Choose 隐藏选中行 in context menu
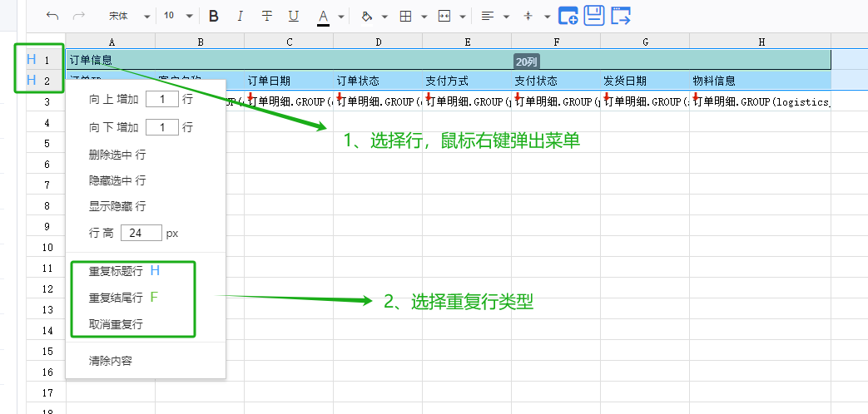868x414 pixels. (x=117, y=180)
